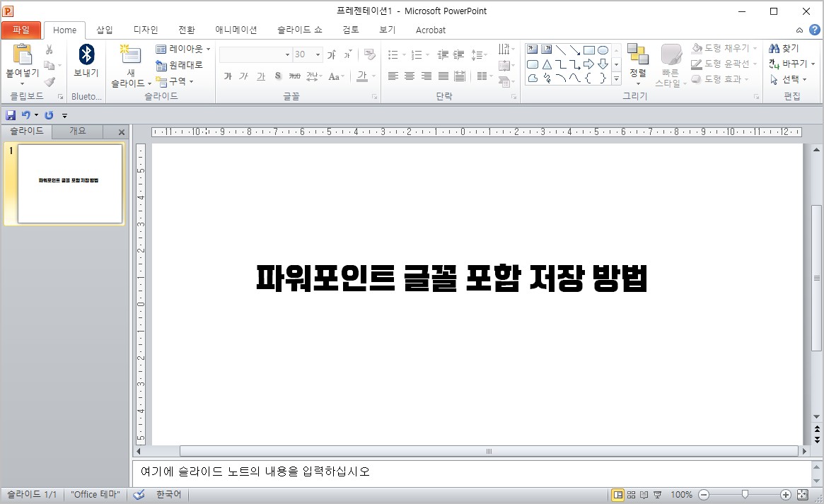Open the Layout (레이아웃) dropdown
The height and width of the screenshot is (504, 824).
point(183,49)
